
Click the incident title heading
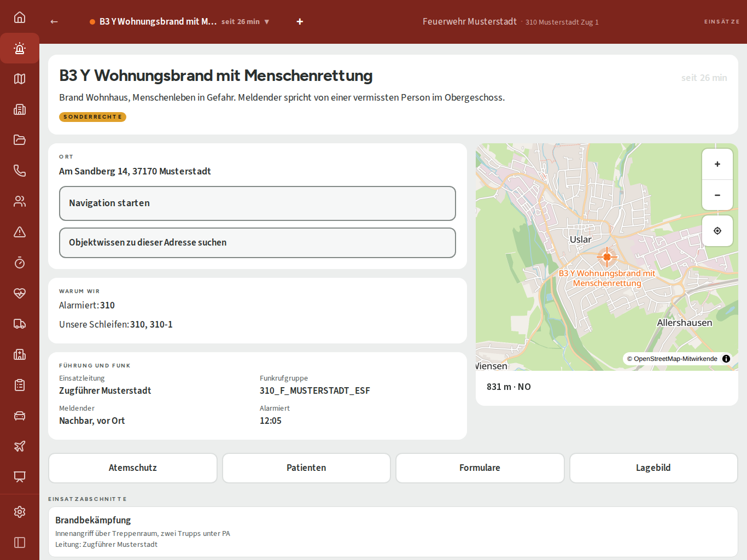[x=216, y=75]
